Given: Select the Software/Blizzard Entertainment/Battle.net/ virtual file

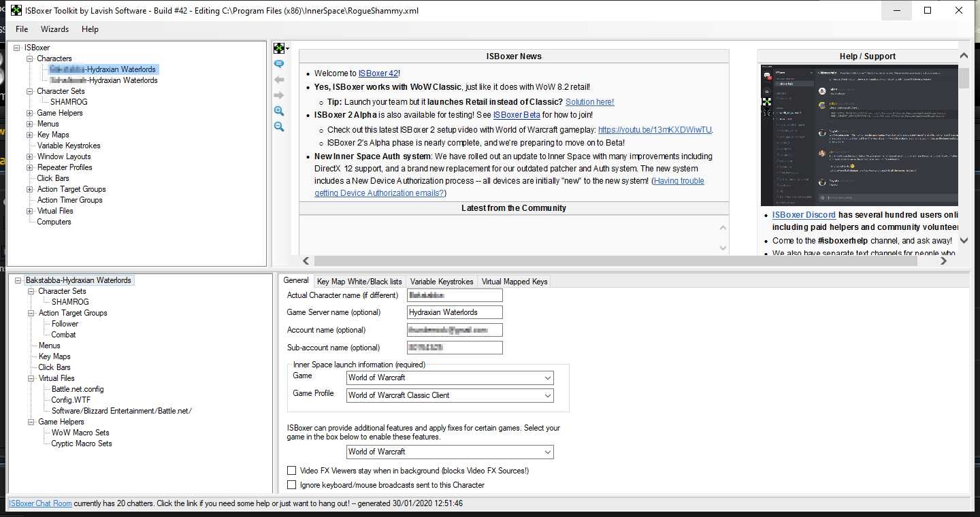Looking at the screenshot, I should coord(121,411).
